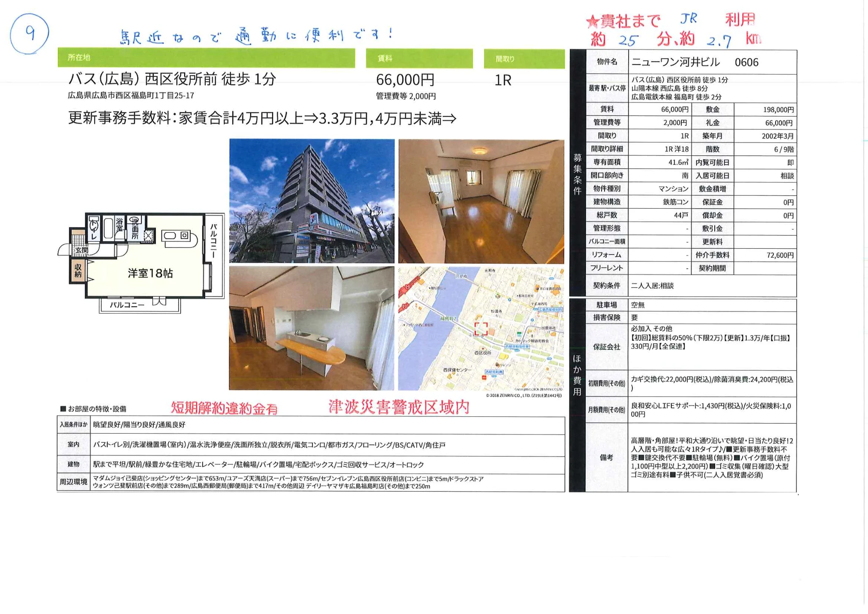The height and width of the screenshot is (614, 868).
Task: Click the red 津波災害警戒区域内 warning text
Action: point(399,407)
